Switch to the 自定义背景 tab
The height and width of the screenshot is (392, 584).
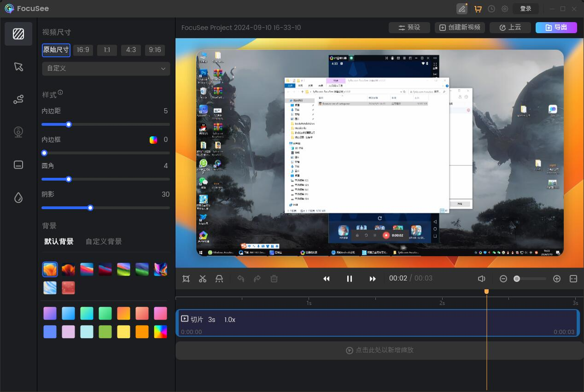tap(104, 241)
